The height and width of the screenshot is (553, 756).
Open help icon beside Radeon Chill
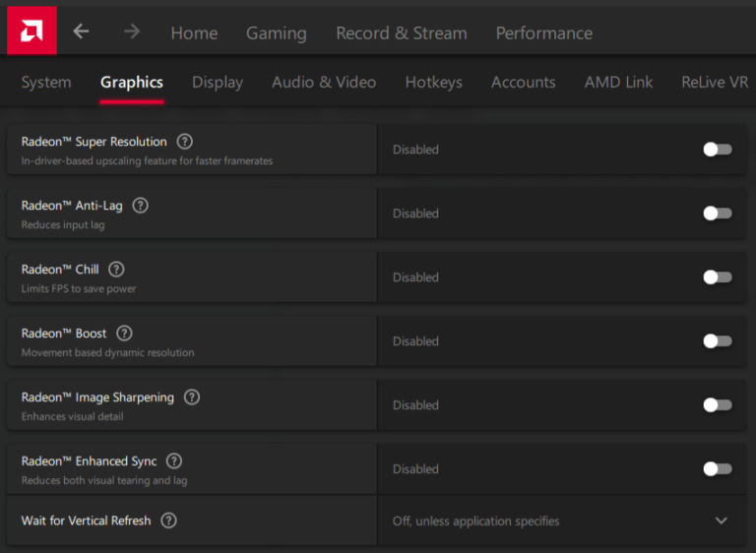[x=116, y=270]
